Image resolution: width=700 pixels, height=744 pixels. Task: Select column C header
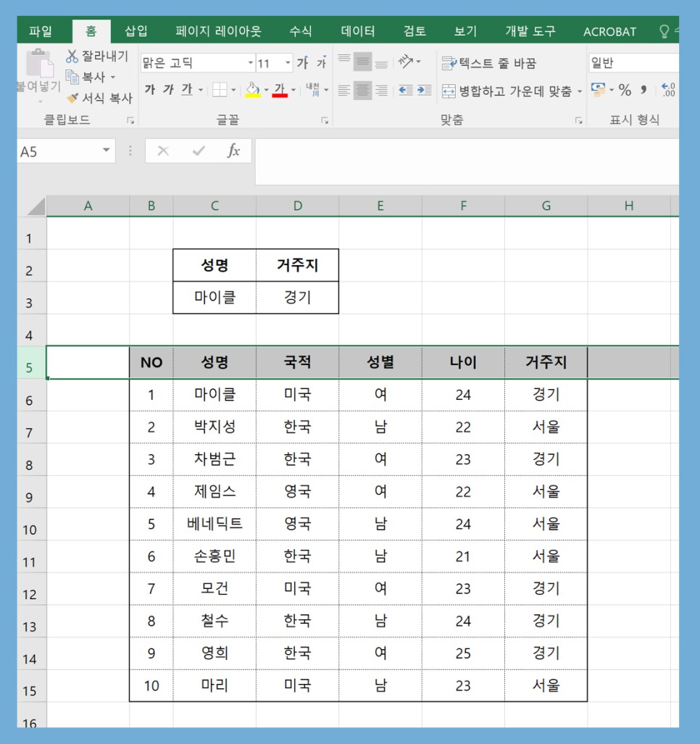coord(214,206)
